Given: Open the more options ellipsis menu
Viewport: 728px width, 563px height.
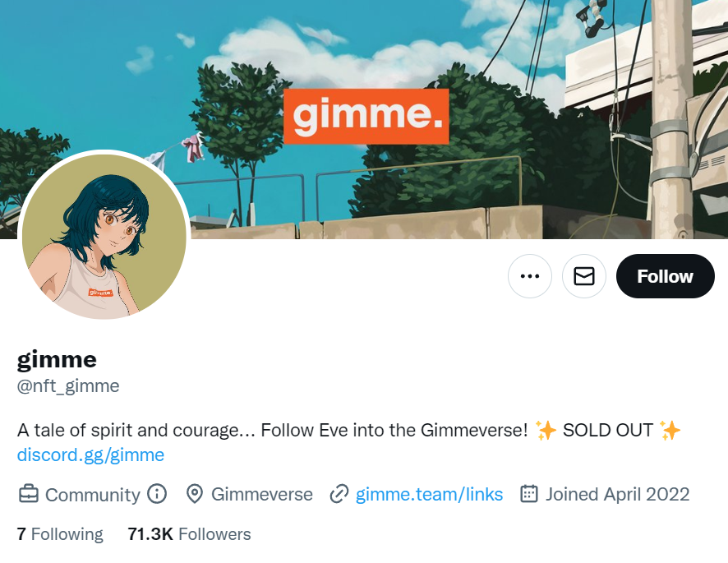Looking at the screenshot, I should [530, 276].
